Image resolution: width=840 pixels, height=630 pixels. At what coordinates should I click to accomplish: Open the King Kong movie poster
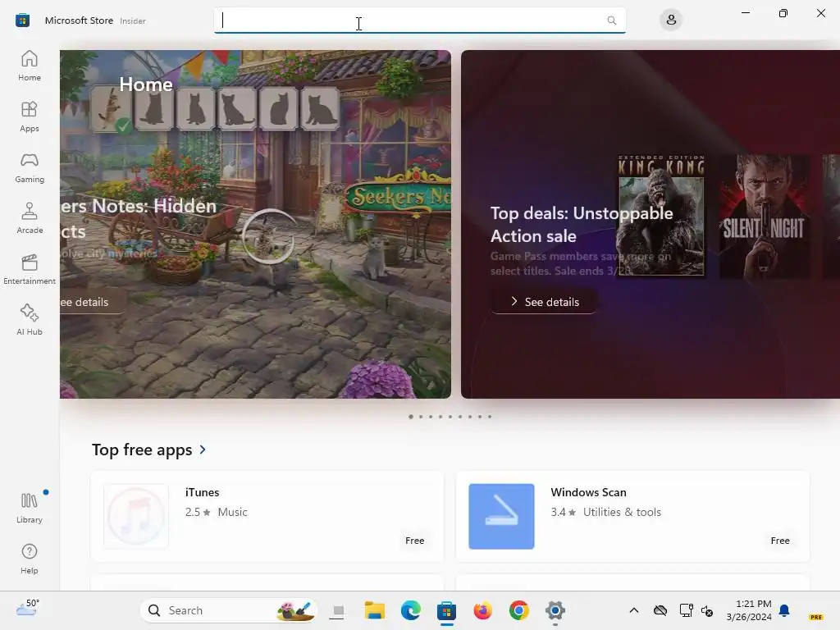coord(661,216)
